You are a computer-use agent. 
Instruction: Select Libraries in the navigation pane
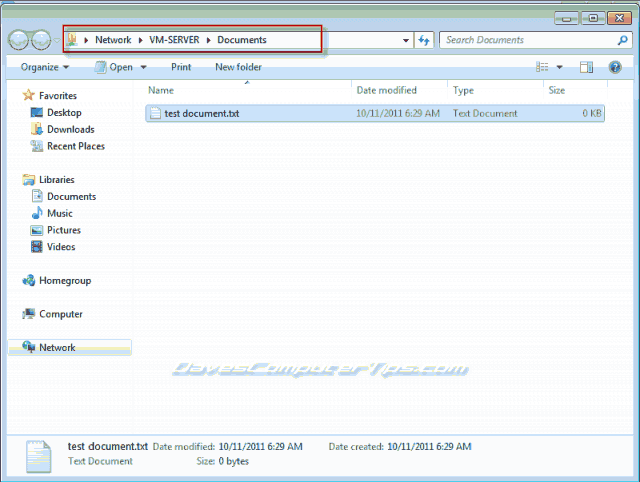[57, 180]
